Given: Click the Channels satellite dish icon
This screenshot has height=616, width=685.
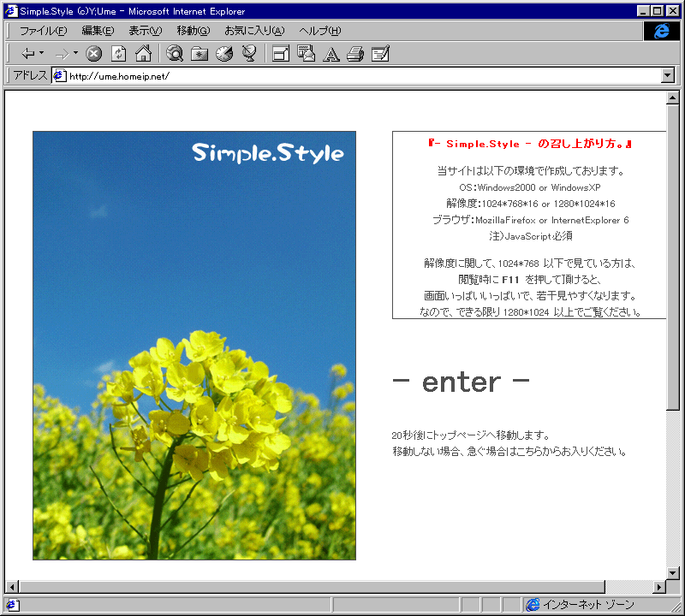Looking at the screenshot, I should click(249, 54).
